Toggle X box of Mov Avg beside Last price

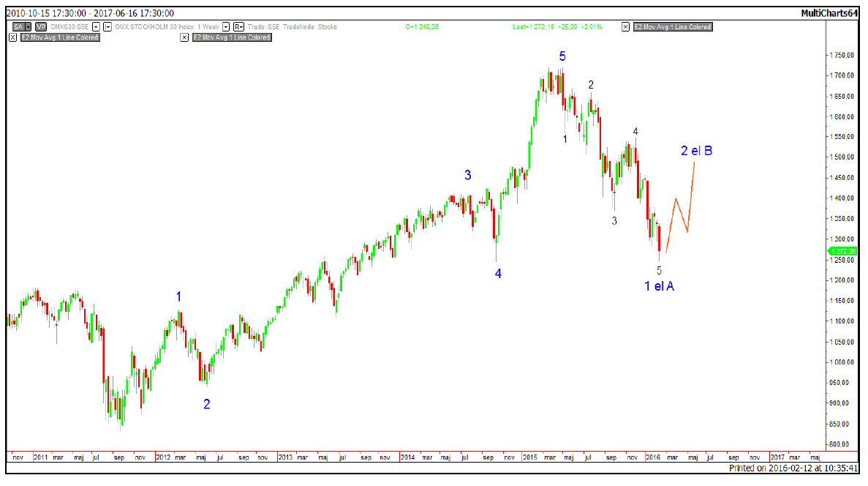[x=625, y=26]
